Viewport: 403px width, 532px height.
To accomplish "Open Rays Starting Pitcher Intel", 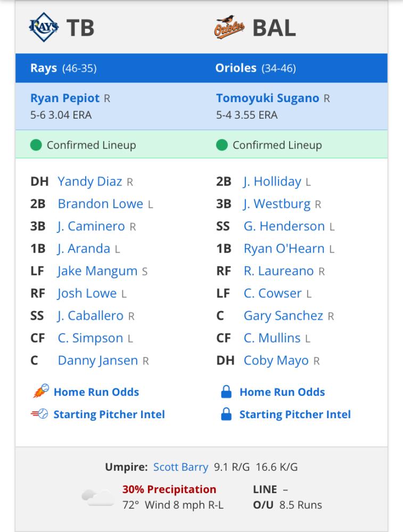I will coord(109,414).
